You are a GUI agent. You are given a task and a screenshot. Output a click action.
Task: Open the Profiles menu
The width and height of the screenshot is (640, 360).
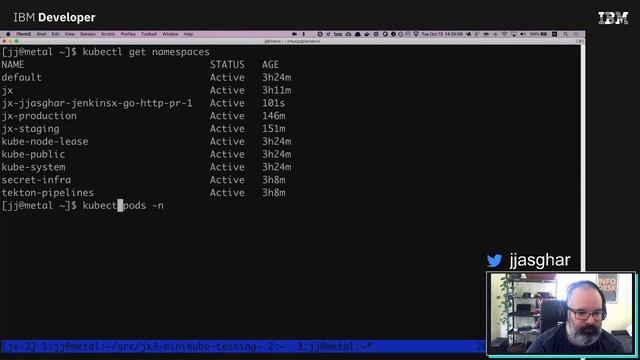[128, 34]
